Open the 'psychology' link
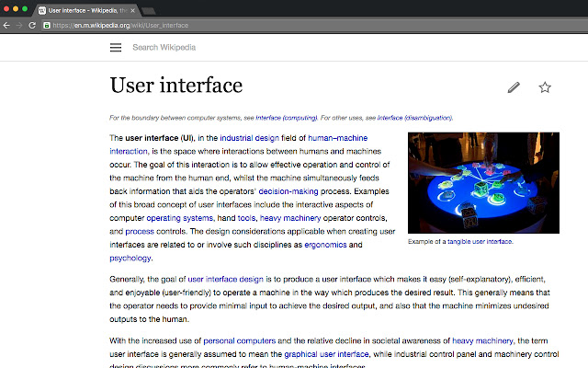The height and width of the screenshot is (368, 588). 130,259
